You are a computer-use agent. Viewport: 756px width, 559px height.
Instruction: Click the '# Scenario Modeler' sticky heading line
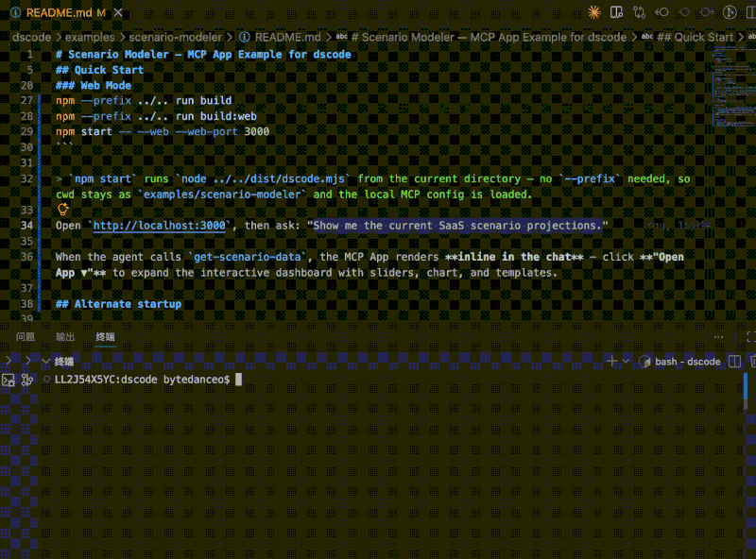[203, 55]
